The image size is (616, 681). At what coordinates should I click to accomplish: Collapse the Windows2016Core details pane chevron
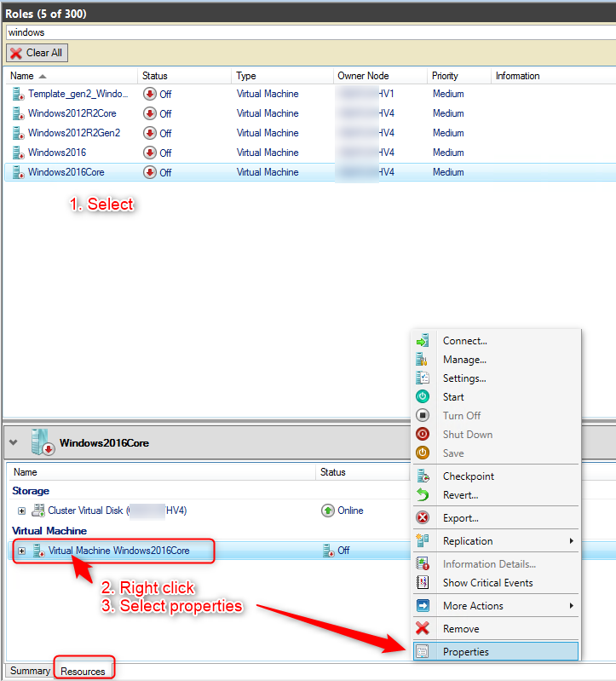coord(14,442)
